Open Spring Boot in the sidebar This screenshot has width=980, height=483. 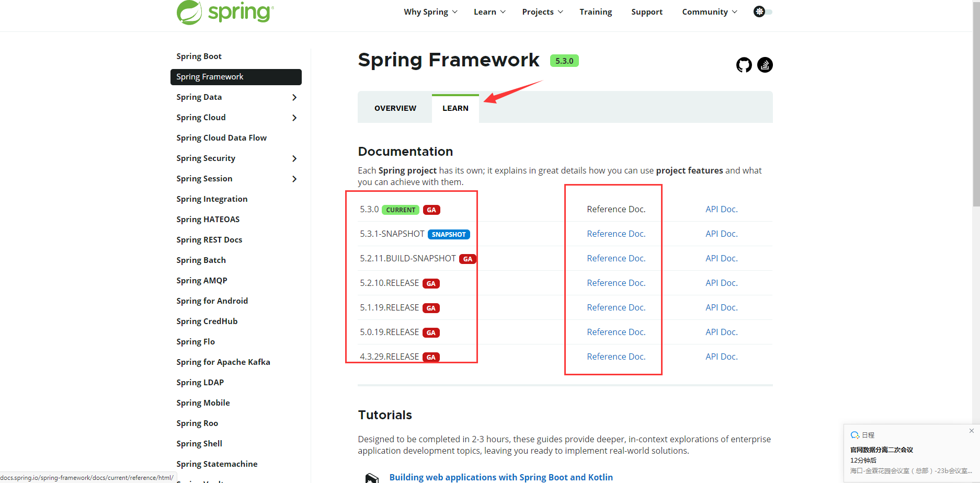click(199, 56)
